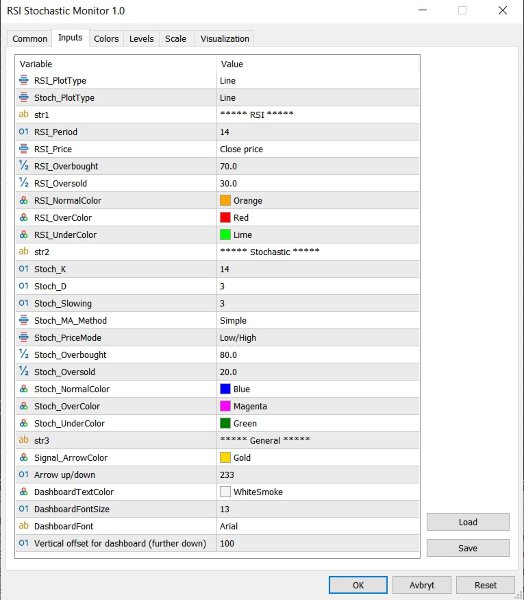The width and height of the screenshot is (524, 600).
Task: Switch to the Visualization tab
Action: [225, 39]
